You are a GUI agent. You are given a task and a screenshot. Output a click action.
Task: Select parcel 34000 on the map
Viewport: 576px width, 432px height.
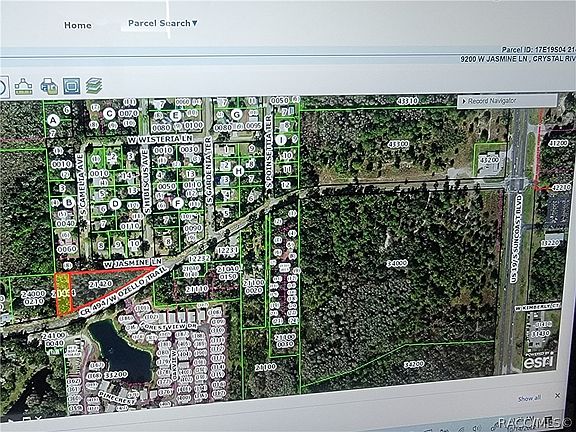(397, 263)
